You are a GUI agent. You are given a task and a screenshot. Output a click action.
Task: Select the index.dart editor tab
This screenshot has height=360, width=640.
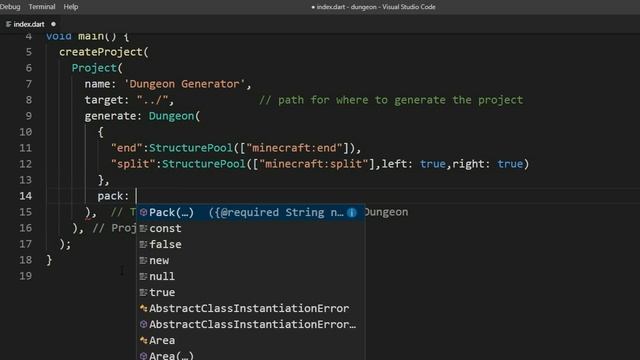(29, 24)
